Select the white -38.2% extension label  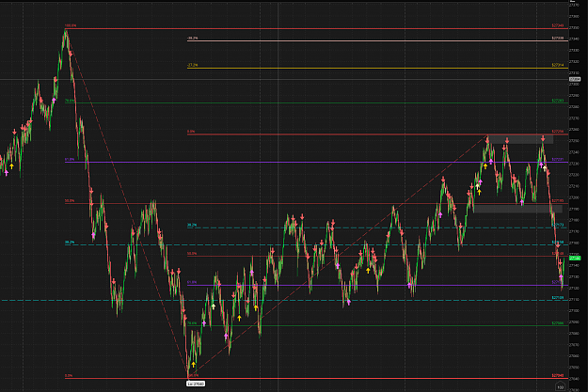pos(192,39)
